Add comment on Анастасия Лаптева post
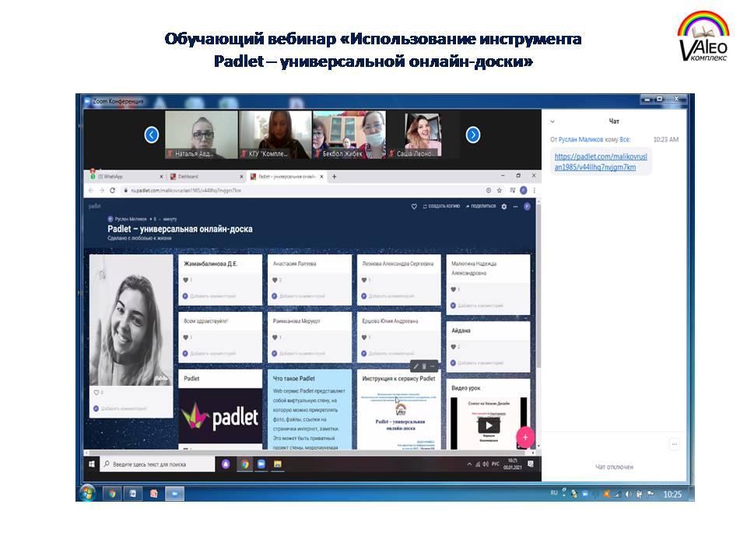Screen dimensions: 747x560 (x=302, y=296)
